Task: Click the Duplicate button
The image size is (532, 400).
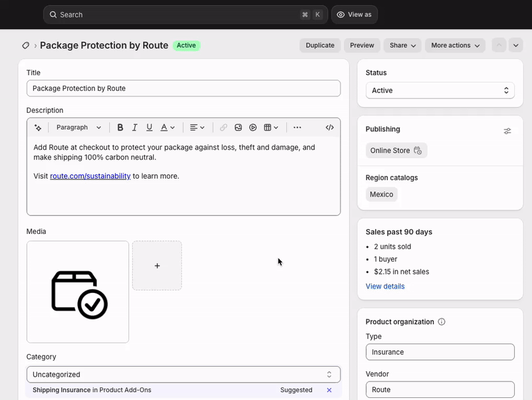Action: (x=320, y=45)
